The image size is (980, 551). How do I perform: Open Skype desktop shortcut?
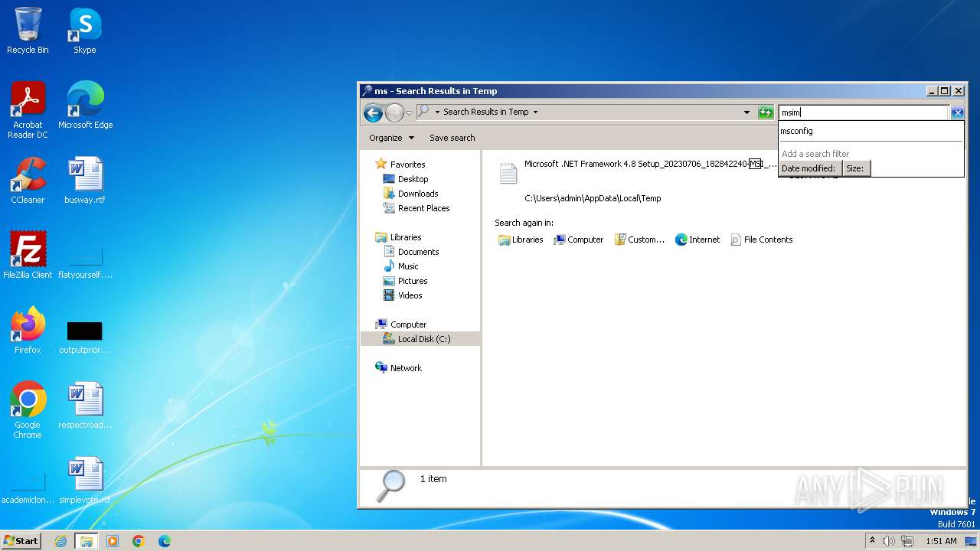tap(85, 31)
